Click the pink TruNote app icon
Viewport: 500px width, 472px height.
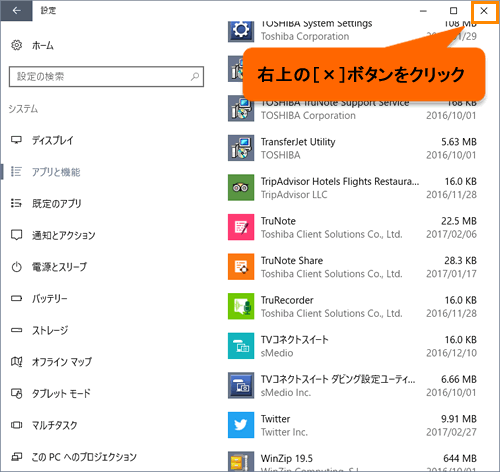[241, 227]
